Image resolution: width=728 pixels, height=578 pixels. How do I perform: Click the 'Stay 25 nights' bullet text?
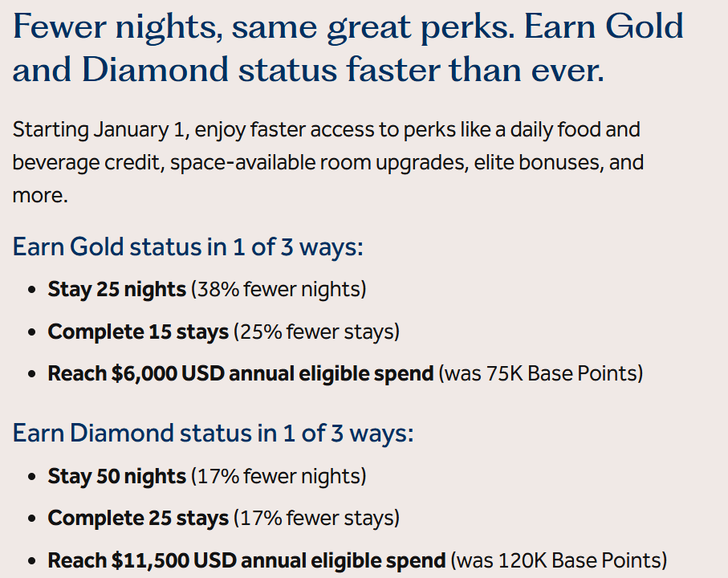pyautogui.click(x=116, y=289)
